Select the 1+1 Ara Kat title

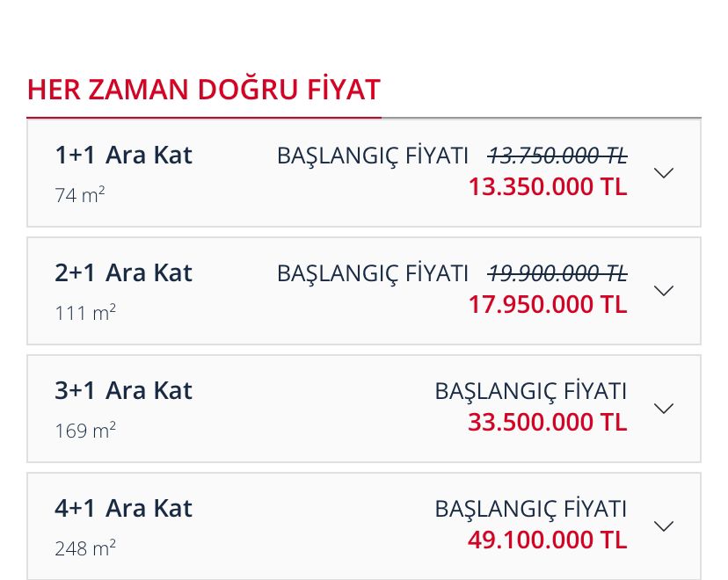(123, 156)
